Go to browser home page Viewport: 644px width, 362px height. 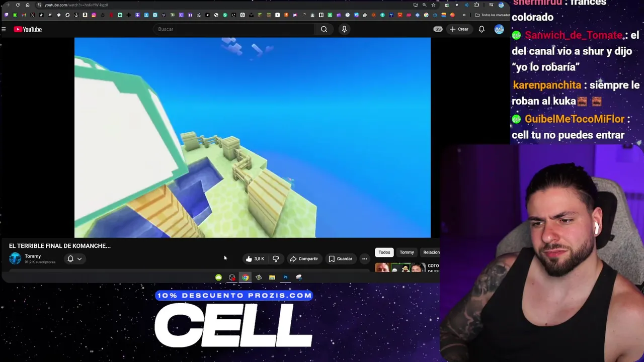(x=28, y=5)
